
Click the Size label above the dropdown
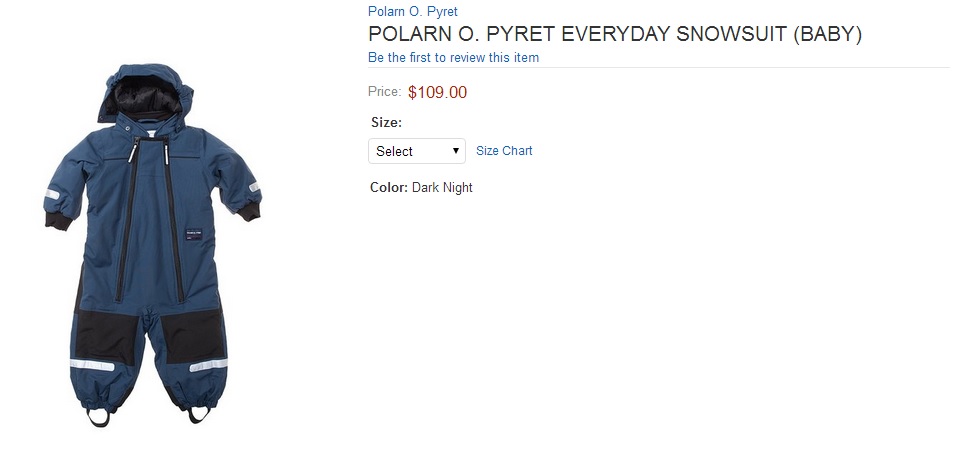(386, 123)
